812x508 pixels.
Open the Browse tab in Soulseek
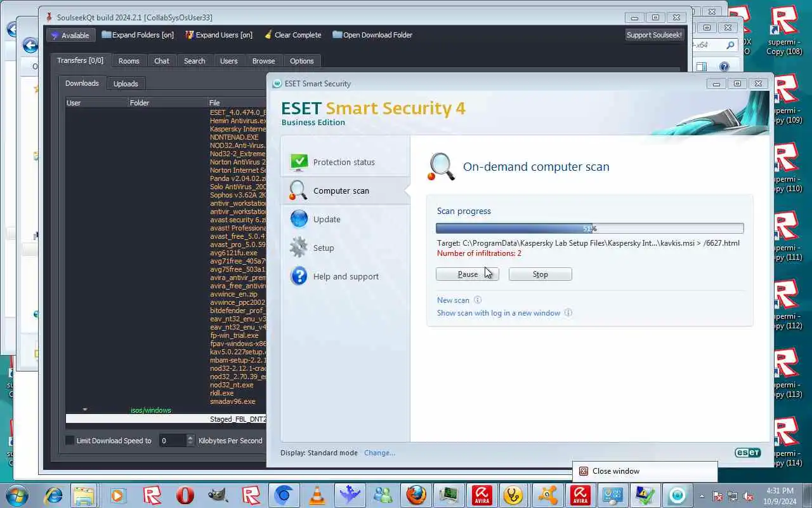point(264,61)
